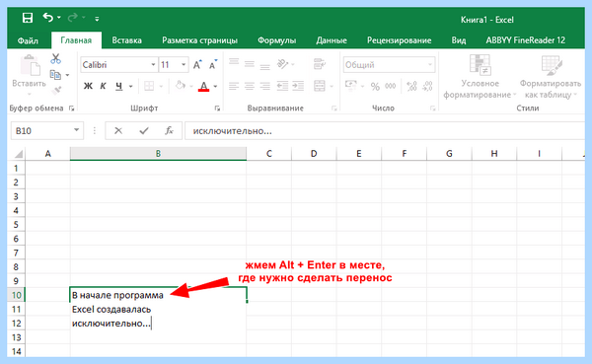Screen dimensions: 592x364
Task: Open the Разметка страницы tab
Action: pos(199,40)
